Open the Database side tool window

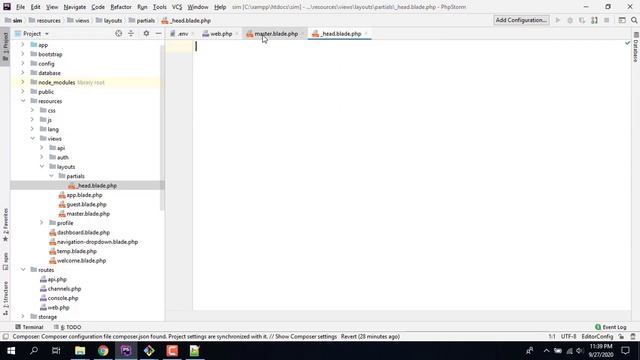coord(636,47)
